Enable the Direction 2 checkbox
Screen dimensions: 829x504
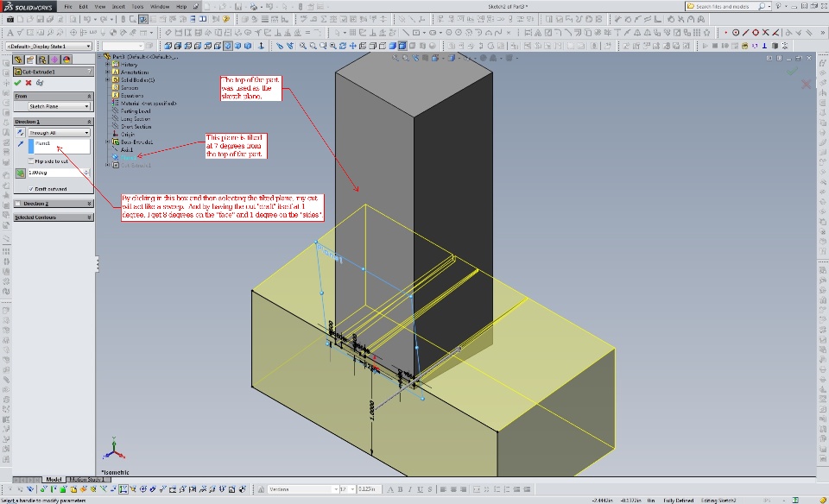tap(18, 204)
